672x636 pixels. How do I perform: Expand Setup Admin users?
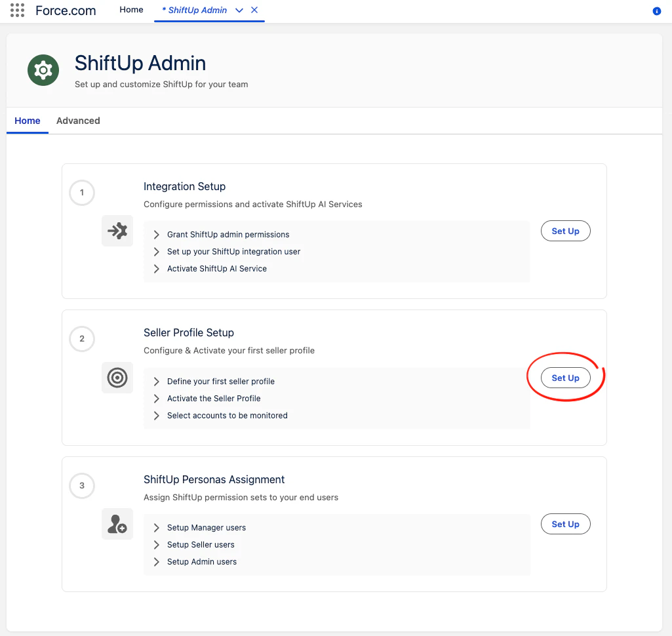click(x=157, y=562)
